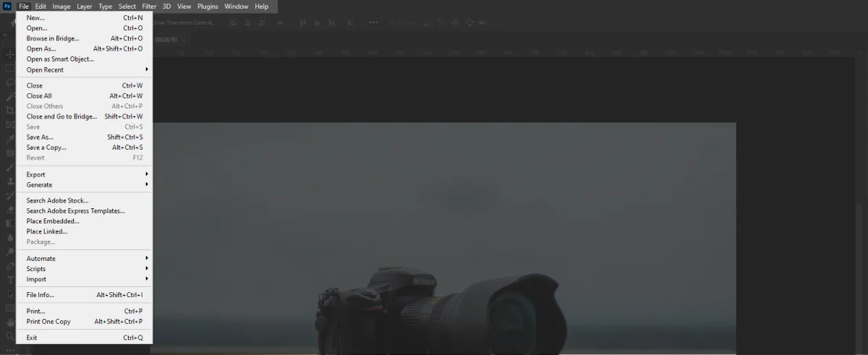This screenshot has width=868, height=355.
Task: Close the document tab showing (RGB/8)
Action: coord(184,39)
